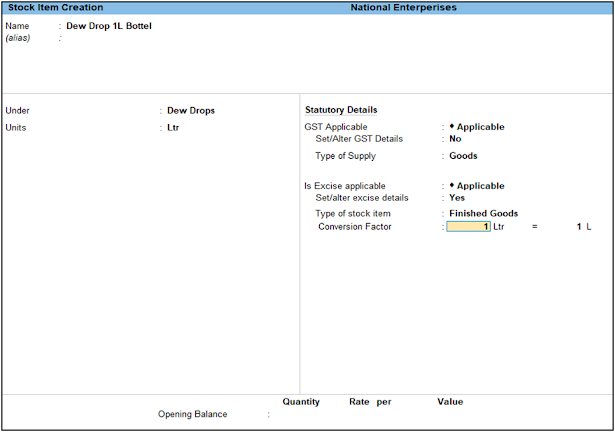This screenshot has width=615, height=432.
Task: Click the 'Opening Balance' label
Action: click(192, 414)
